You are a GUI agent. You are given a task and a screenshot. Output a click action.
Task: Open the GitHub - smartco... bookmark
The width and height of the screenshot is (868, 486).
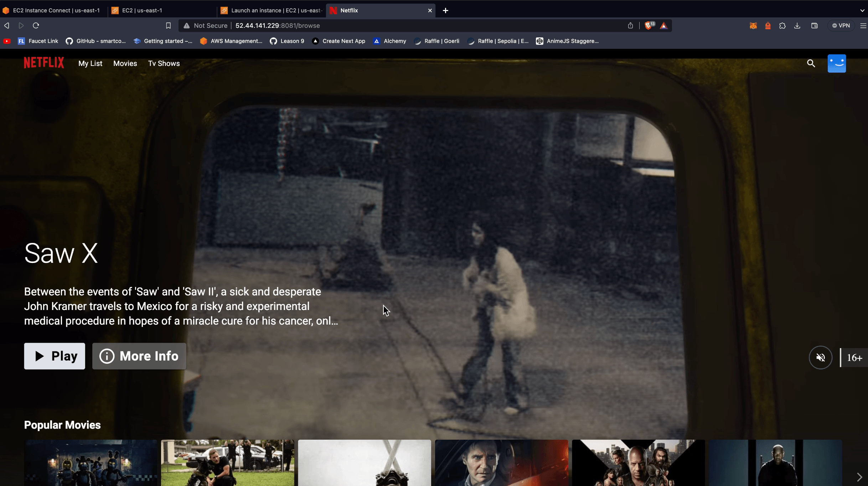95,41
